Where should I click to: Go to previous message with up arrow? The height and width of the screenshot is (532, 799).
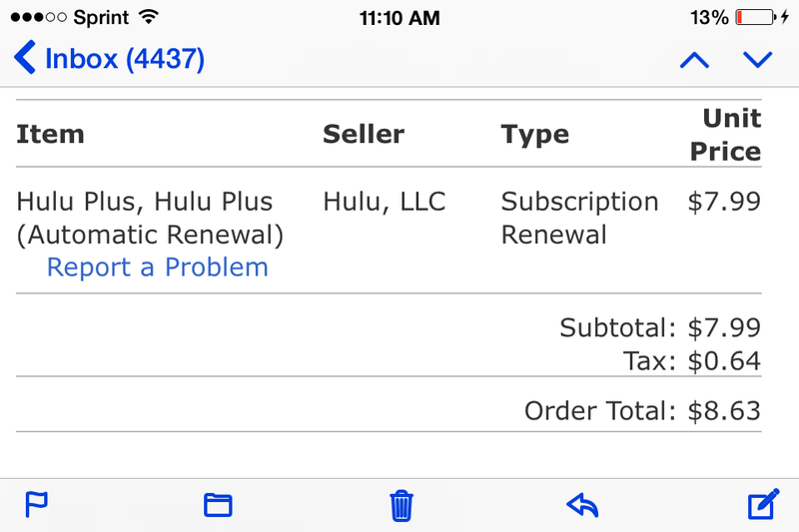pyautogui.click(x=694, y=60)
